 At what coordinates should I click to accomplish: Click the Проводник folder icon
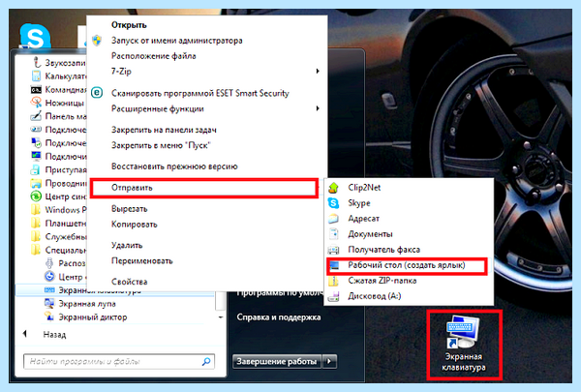tap(37, 183)
